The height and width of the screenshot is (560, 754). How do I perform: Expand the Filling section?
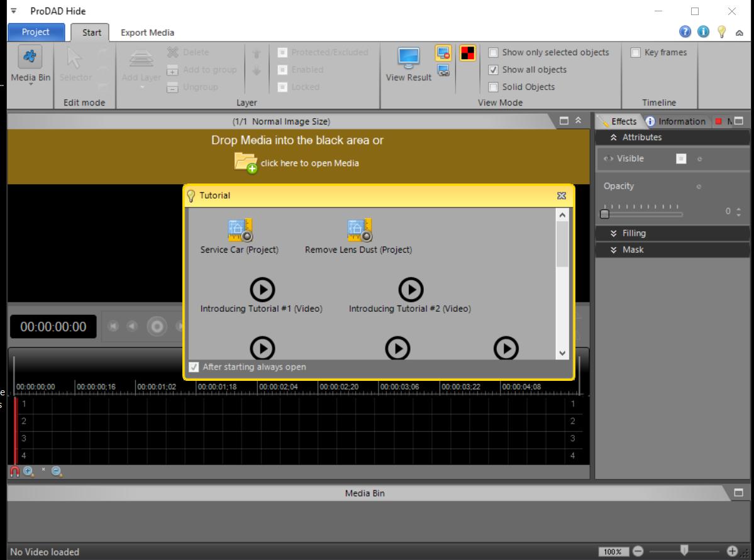click(x=614, y=234)
